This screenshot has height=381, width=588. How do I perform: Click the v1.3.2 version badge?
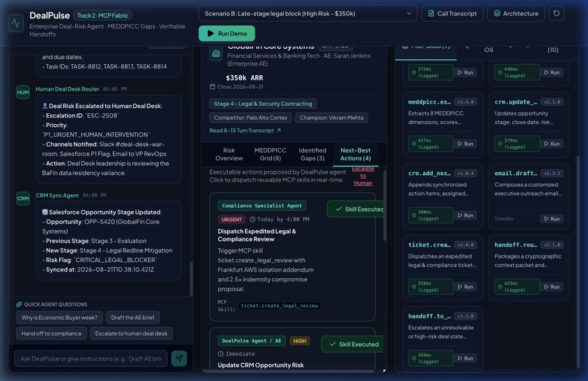[552, 173]
